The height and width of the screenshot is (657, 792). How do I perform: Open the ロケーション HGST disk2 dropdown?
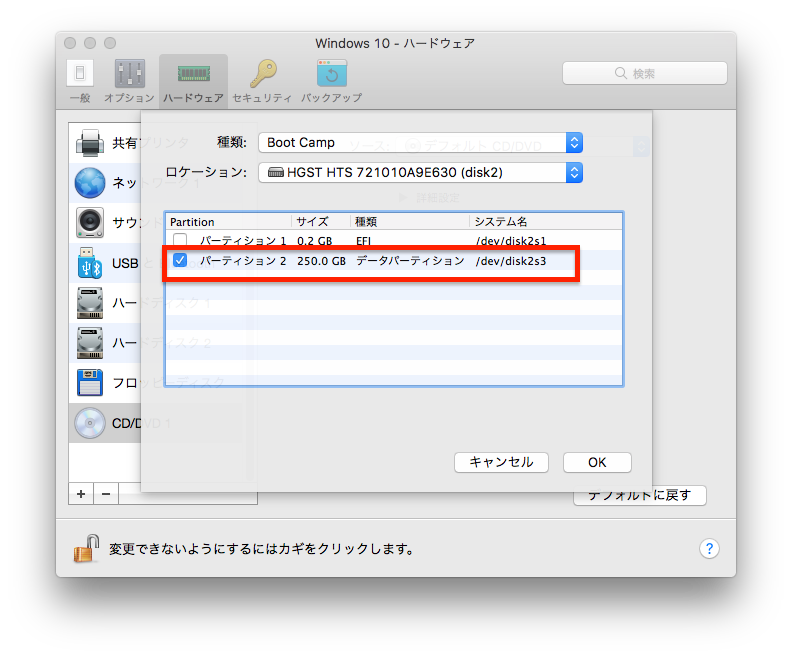[x=420, y=173]
